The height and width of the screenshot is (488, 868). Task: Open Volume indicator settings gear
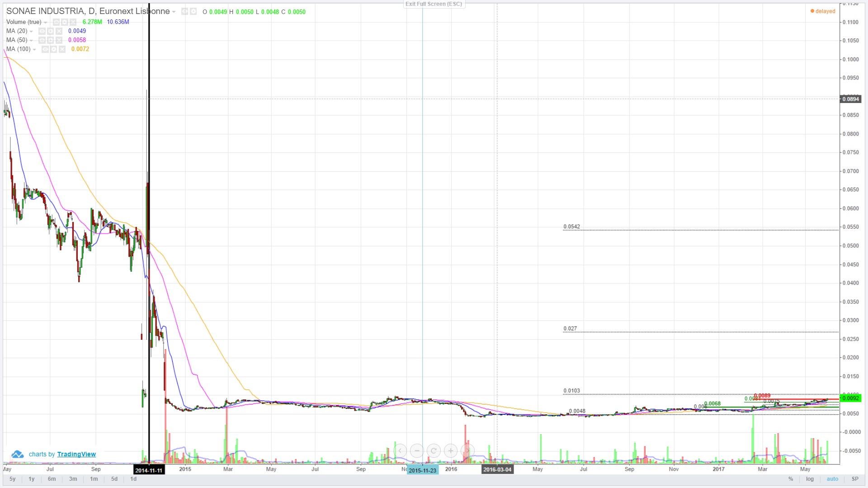[x=65, y=22]
